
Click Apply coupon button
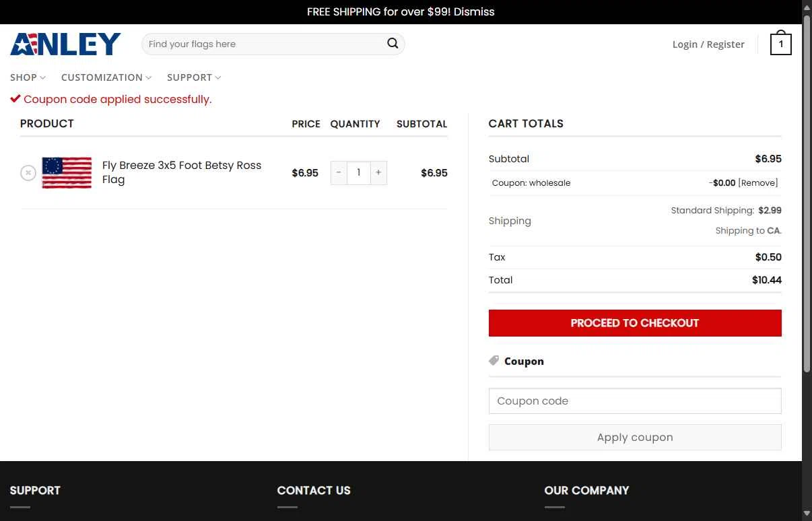[x=635, y=438]
